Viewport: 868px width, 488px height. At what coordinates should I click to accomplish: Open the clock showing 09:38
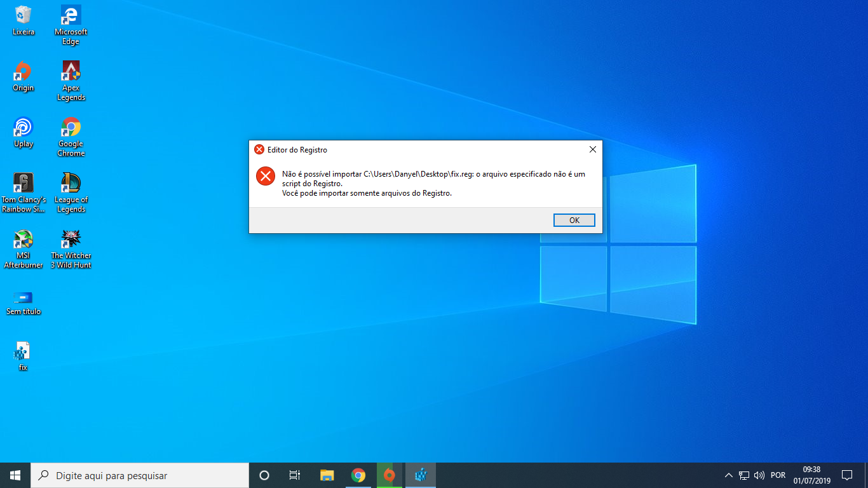[811, 475]
